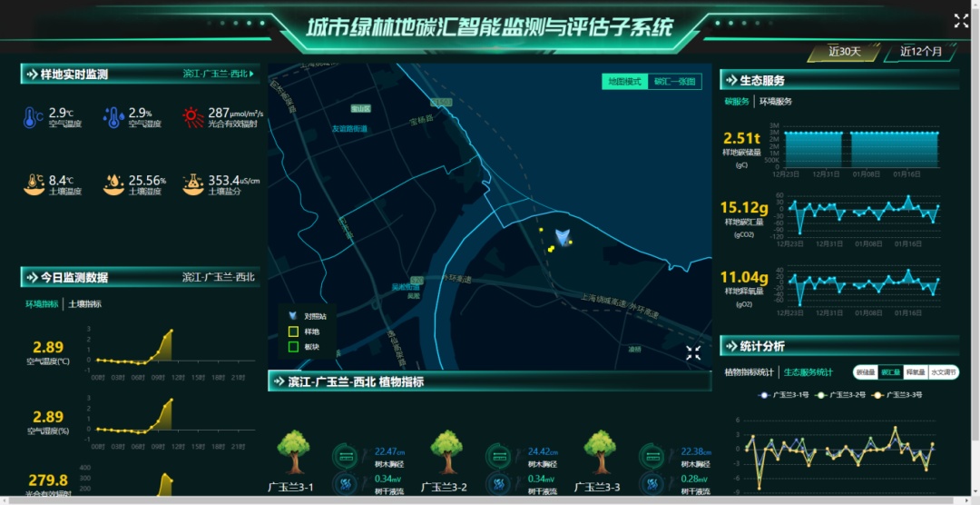Click the trunk diameter gauge icon for 广玉兰3-2
980x505 pixels.
tap(498, 456)
